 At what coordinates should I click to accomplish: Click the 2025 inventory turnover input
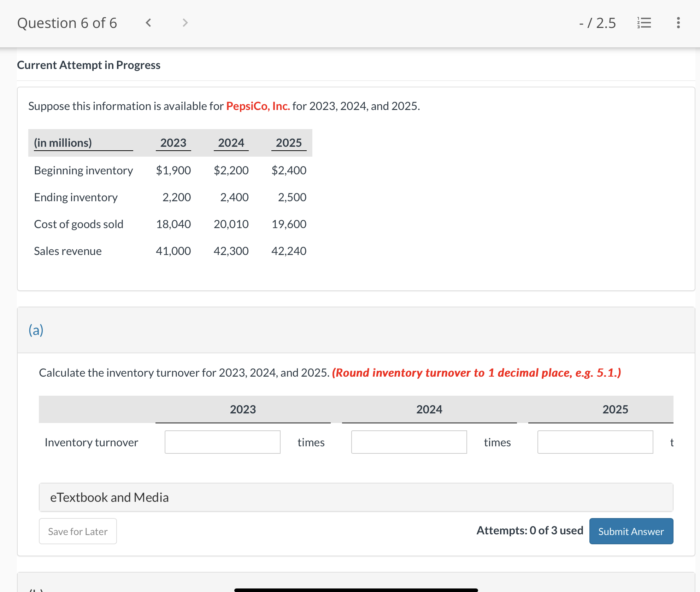click(x=595, y=442)
